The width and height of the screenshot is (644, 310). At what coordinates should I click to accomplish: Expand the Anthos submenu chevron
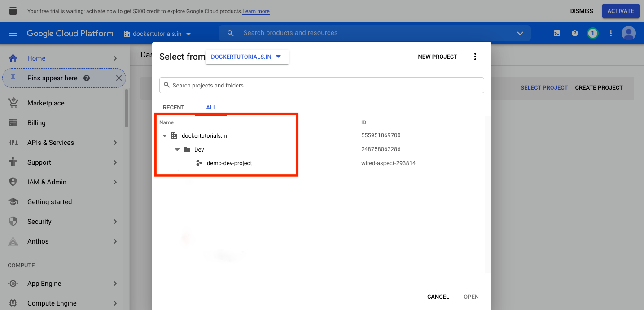[115, 241]
